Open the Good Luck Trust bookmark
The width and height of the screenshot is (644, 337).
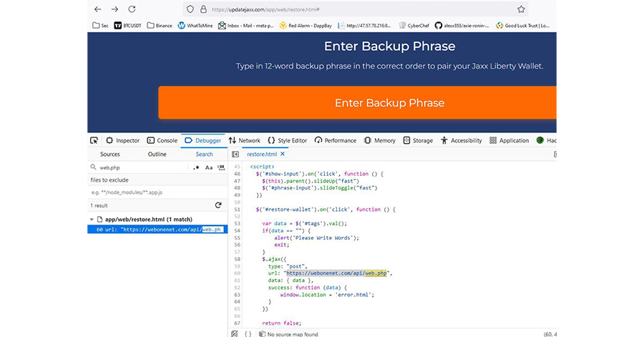523,26
